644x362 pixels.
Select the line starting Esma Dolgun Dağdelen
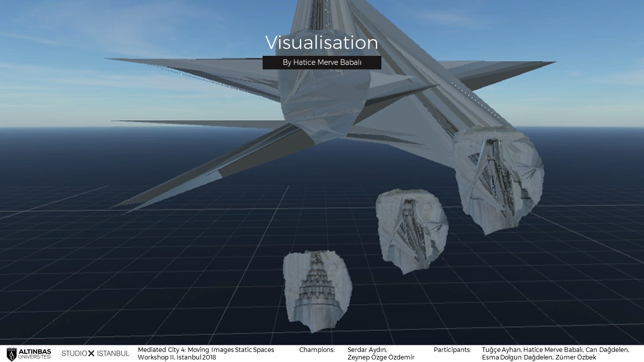pyautogui.click(x=539, y=357)
